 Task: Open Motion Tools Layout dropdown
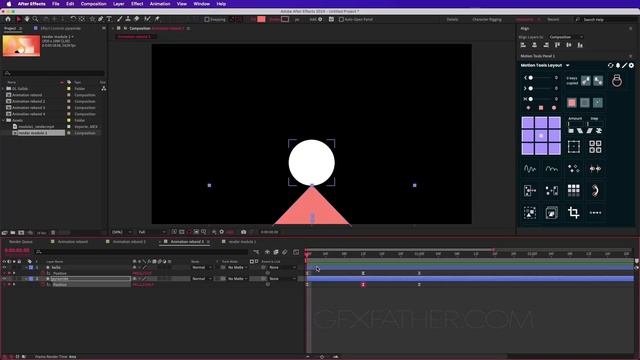(568, 65)
